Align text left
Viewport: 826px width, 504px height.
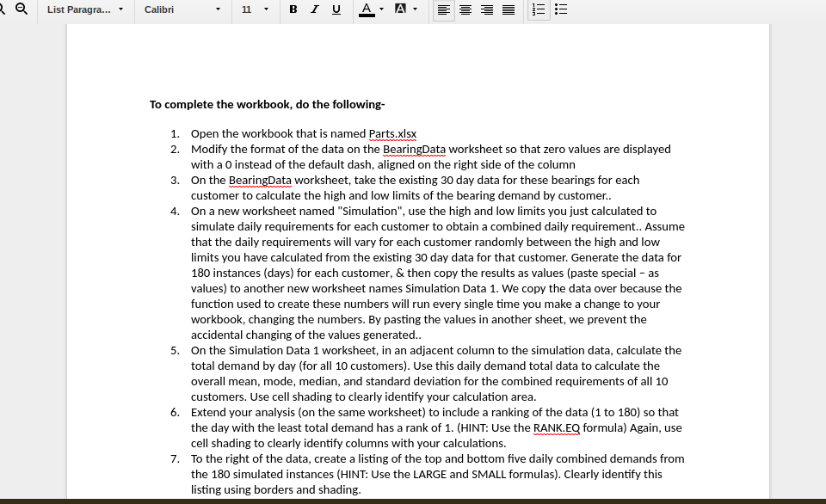click(x=444, y=9)
